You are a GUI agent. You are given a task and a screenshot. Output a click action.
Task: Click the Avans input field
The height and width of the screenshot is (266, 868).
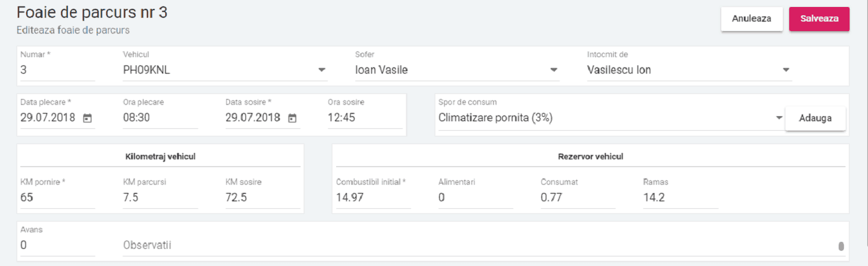click(x=57, y=245)
